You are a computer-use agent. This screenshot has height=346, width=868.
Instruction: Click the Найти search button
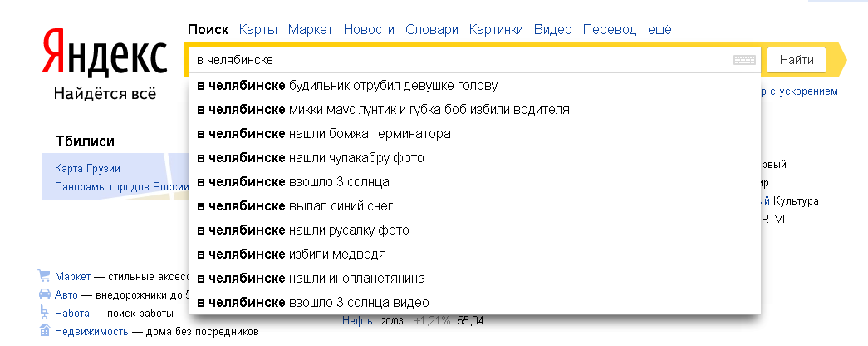797,60
